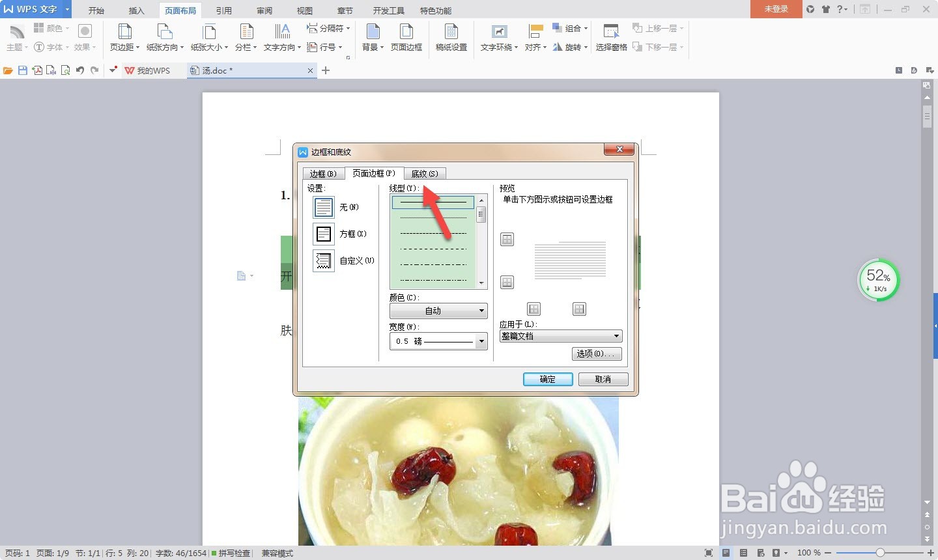Open the 视图 ribbon tab
Screen dimensions: 938x560
[305, 10]
